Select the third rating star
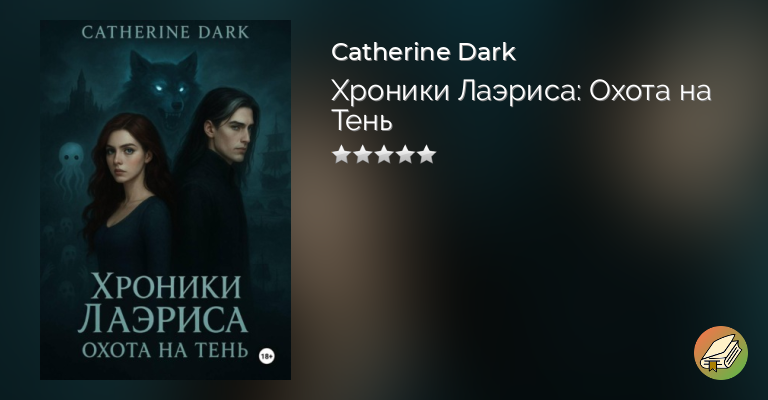Image resolution: width=768 pixels, height=400 pixels. [x=384, y=155]
